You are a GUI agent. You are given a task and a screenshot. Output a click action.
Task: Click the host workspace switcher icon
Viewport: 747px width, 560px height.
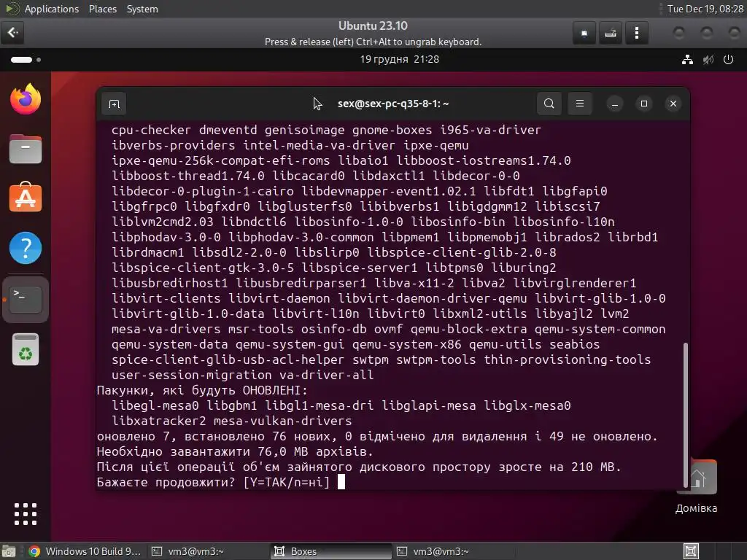click(x=692, y=551)
